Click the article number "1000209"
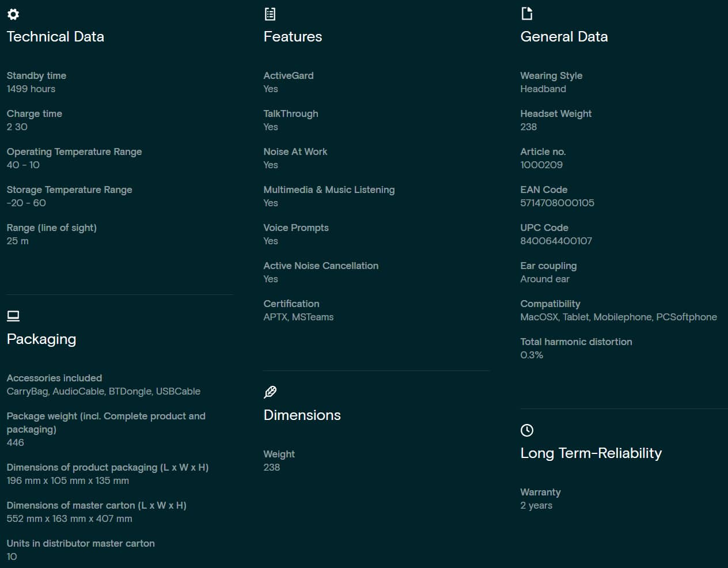This screenshot has width=728, height=568. (x=541, y=165)
